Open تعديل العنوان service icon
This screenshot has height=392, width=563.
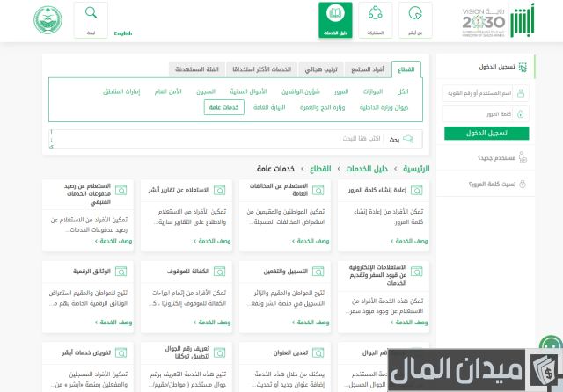point(318,353)
